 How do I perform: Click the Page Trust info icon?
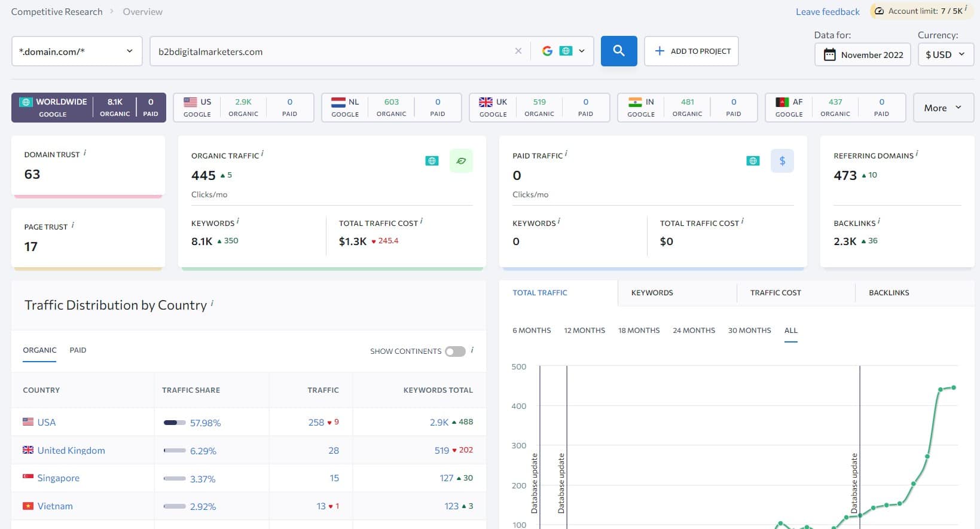[73, 225]
